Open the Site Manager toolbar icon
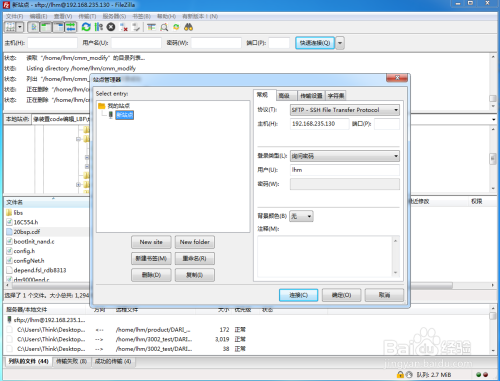This screenshot has width=500, height=381. (10, 27)
